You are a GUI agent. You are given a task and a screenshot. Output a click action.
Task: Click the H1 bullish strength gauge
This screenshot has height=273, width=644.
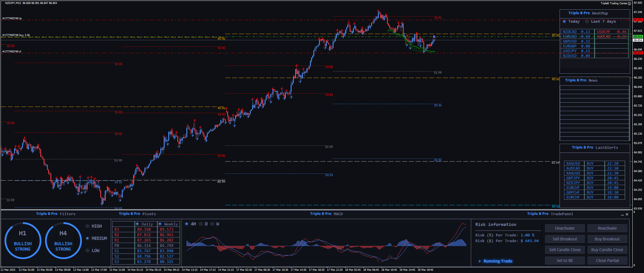pyautogui.click(x=23, y=241)
